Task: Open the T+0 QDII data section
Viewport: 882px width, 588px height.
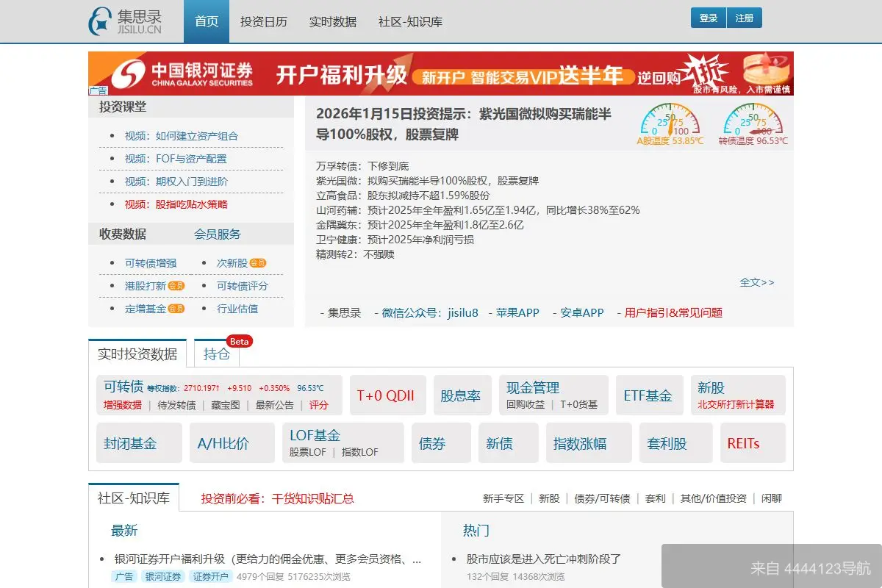Action: [387, 395]
